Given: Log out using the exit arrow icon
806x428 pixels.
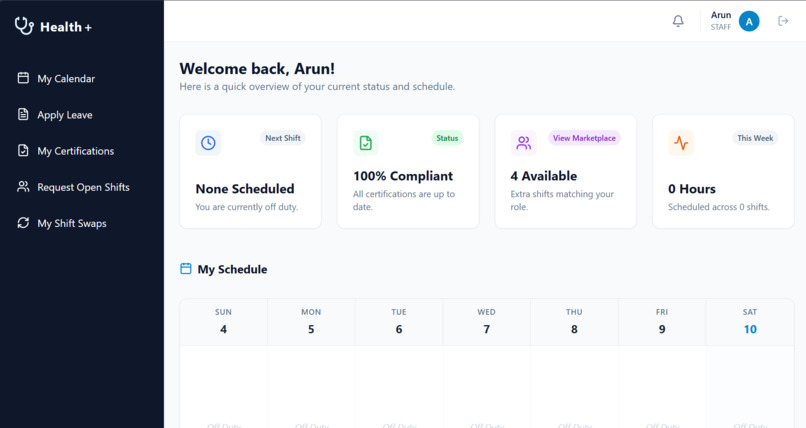Looking at the screenshot, I should click(x=783, y=21).
